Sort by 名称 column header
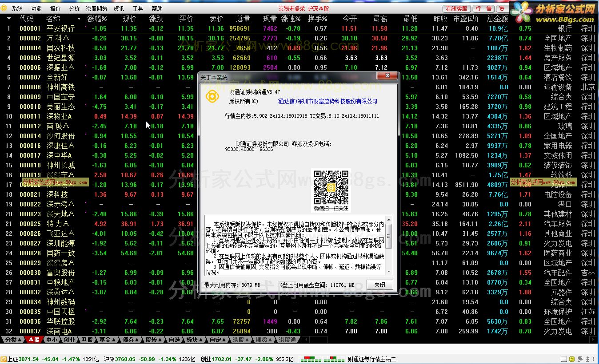 [53, 19]
